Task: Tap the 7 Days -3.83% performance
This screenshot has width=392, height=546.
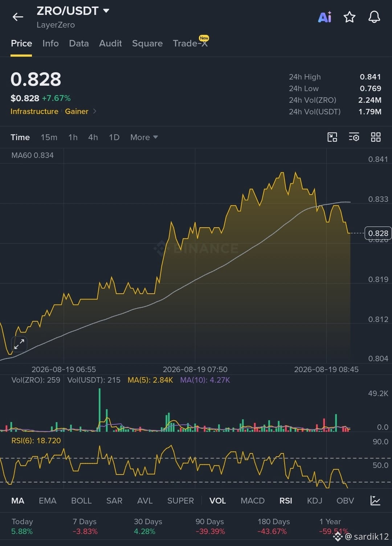Action: 85,526
